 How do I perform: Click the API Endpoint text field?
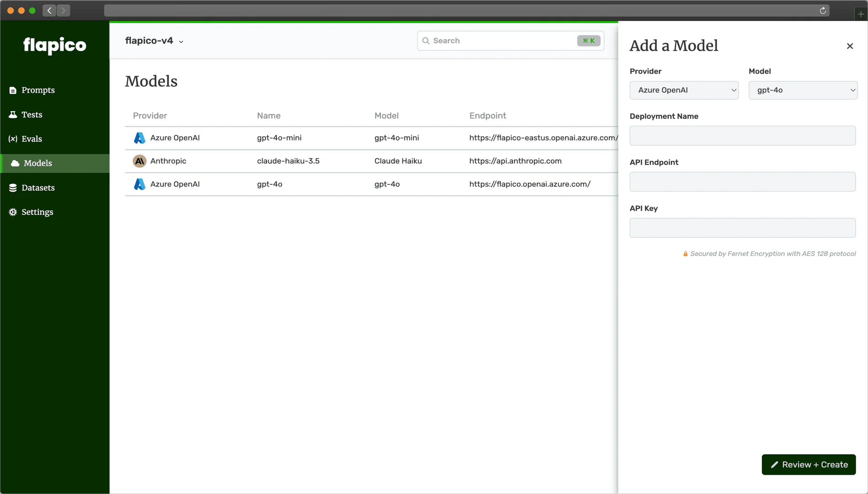pos(742,182)
